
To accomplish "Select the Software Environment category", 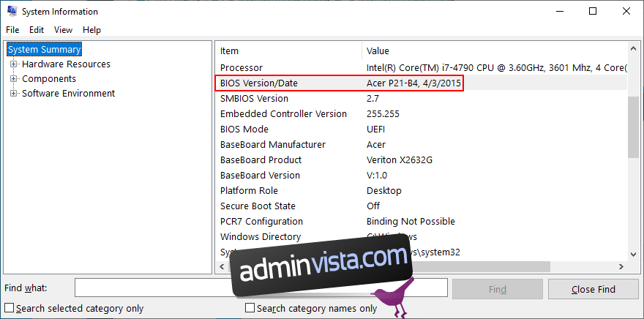I will (68, 94).
